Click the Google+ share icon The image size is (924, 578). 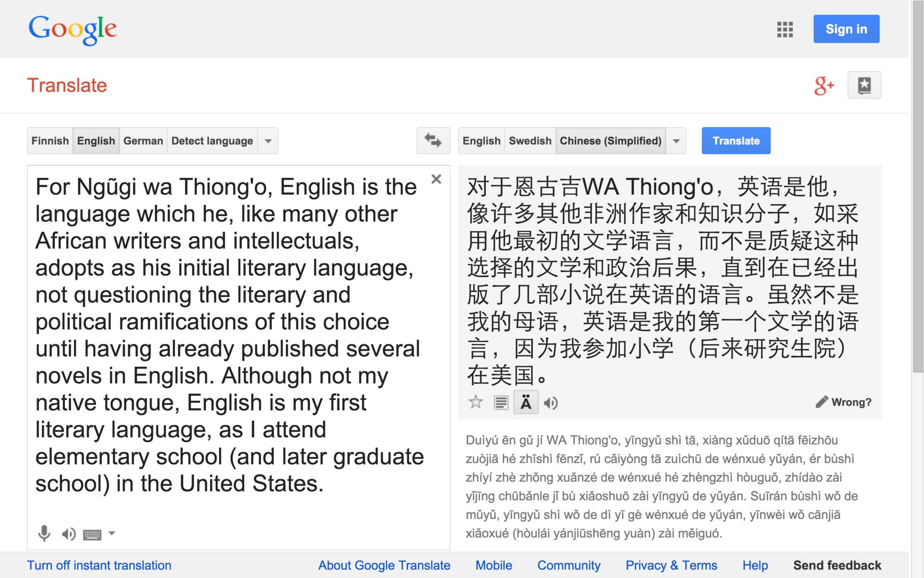pyautogui.click(x=824, y=86)
